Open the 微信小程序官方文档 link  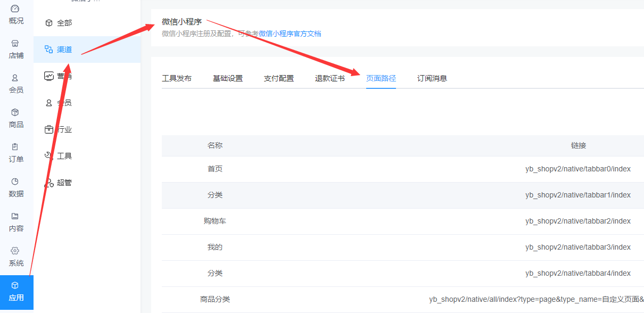tap(290, 34)
